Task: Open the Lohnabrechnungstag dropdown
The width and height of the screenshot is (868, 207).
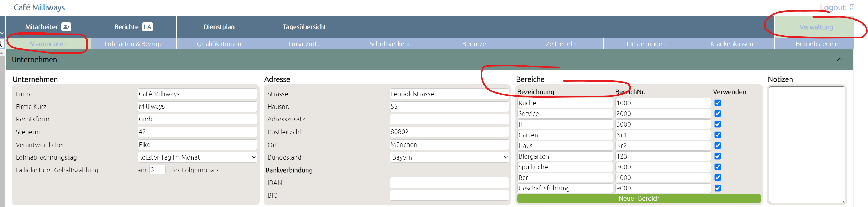Action: click(x=197, y=157)
